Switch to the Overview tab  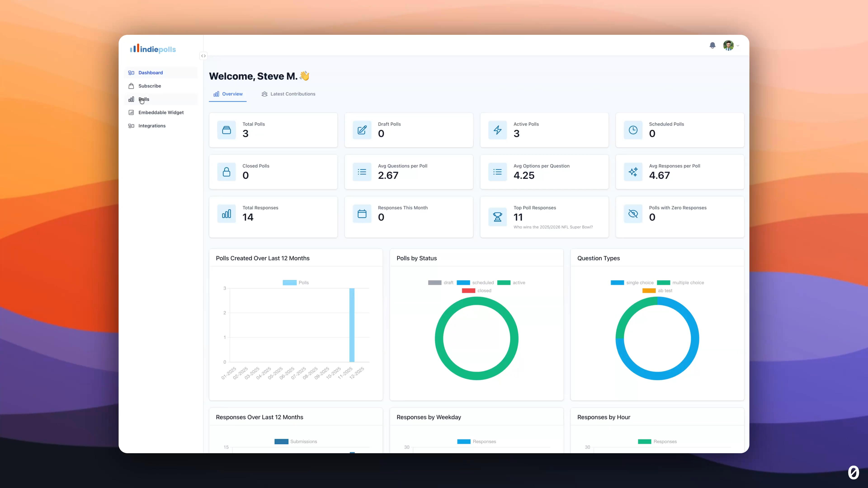228,94
